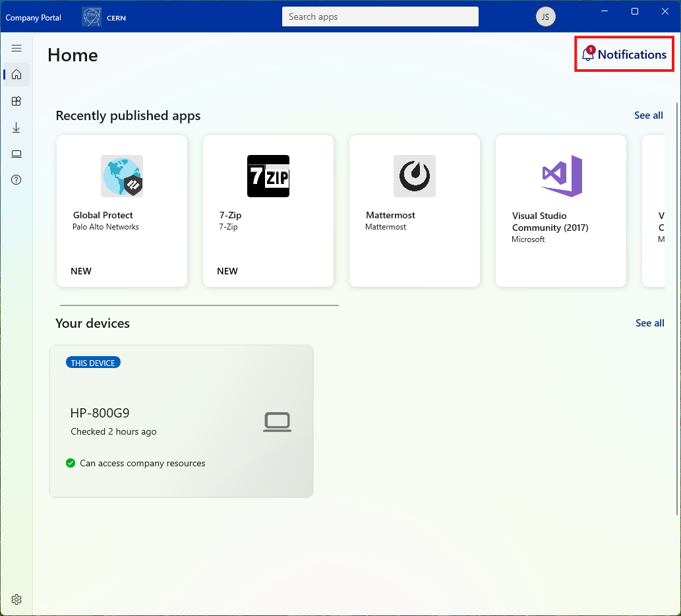Viewport: 681px width, 616px height.
Task: Click the CERN logo in title bar
Action: pyautogui.click(x=92, y=17)
